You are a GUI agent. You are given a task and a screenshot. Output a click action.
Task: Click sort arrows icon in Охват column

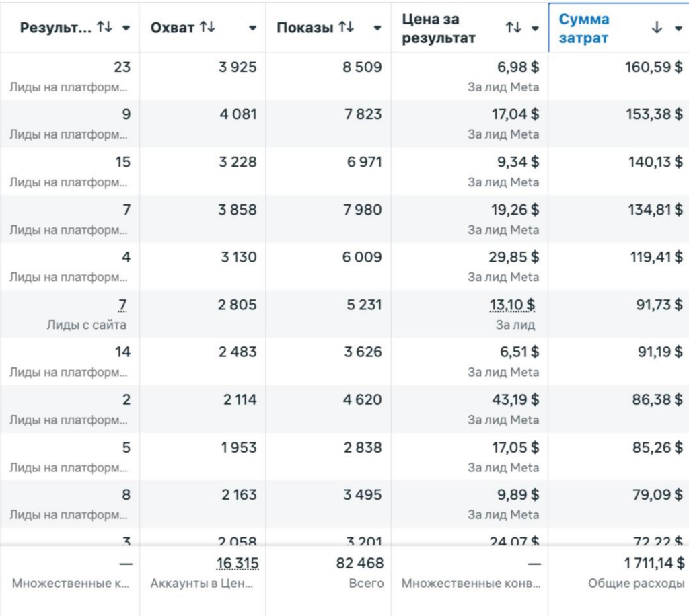207,28
